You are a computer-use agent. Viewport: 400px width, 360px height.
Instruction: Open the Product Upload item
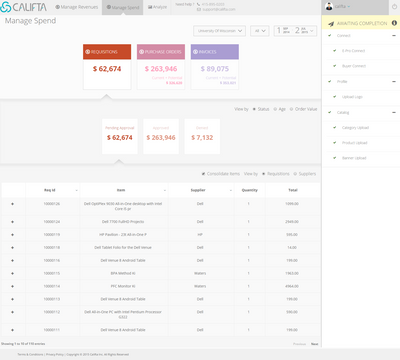(354, 143)
